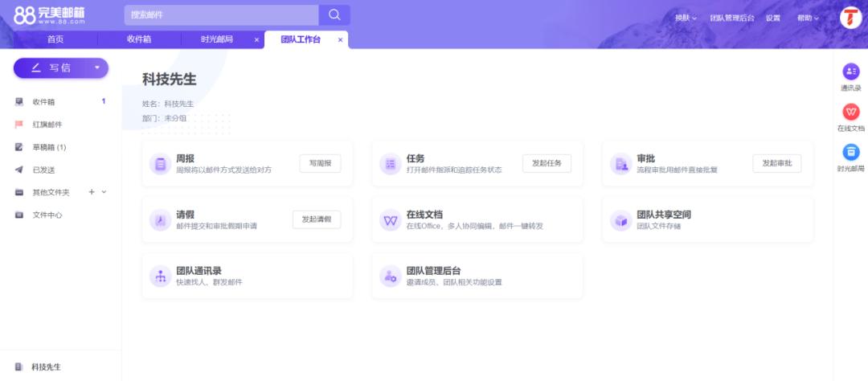Image resolution: width=868 pixels, height=381 pixels.
Task: Click the 请假 card icon
Action: [x=161, y=220]
